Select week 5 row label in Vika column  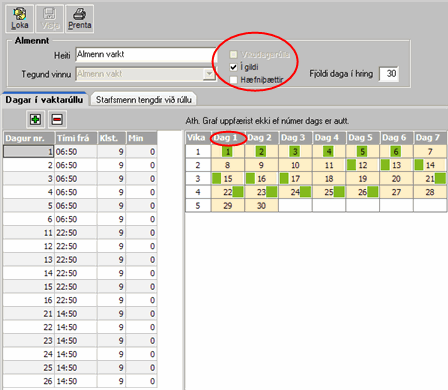(198, 206)
